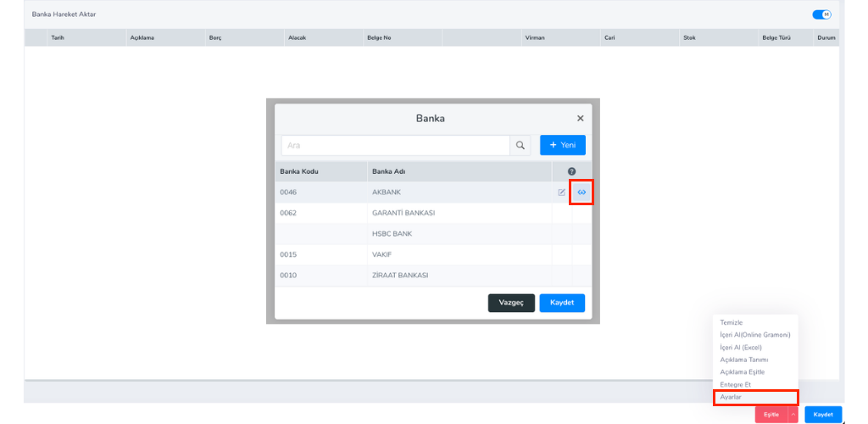Viewport: 868px width, 424px height.
Task: Click the link icon in the AKBANK row
Action: click(x=581, y=192)
